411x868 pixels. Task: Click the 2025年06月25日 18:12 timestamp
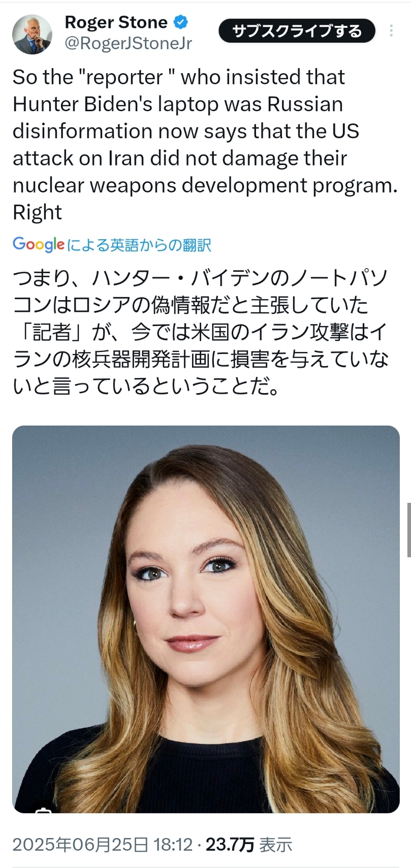[103, 845]
